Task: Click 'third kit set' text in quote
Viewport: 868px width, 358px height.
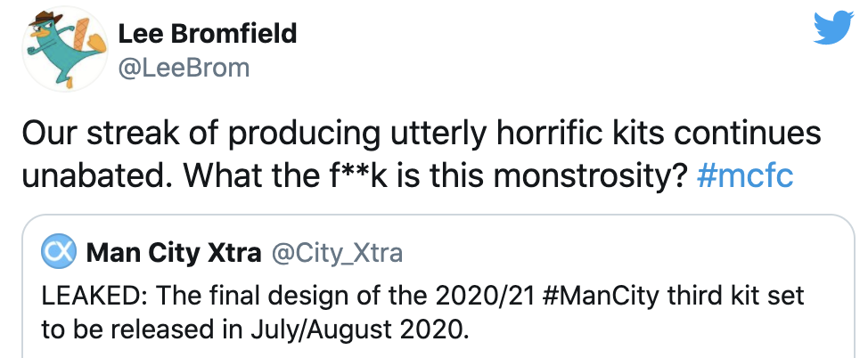Action: click(x=735, y=296)
